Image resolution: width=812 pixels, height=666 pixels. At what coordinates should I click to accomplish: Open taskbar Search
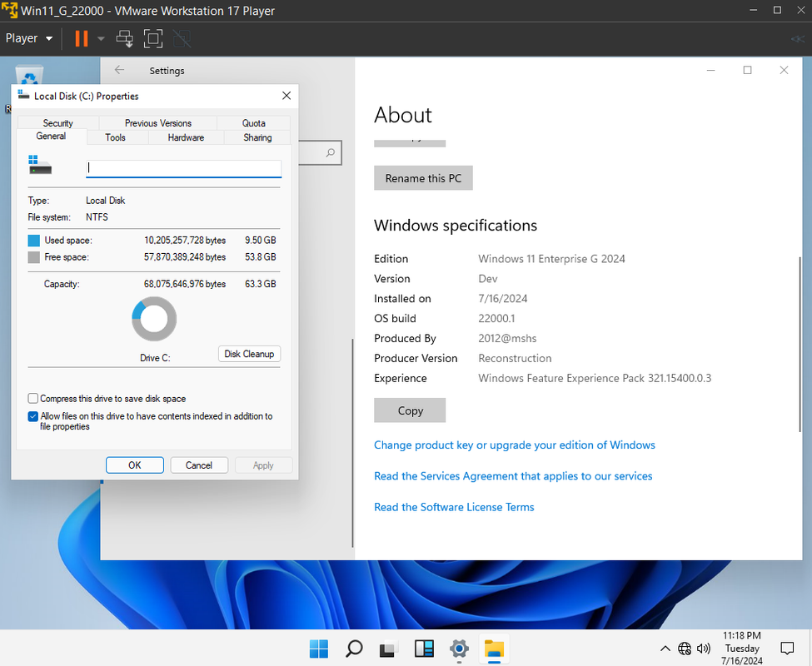point(354,649)
